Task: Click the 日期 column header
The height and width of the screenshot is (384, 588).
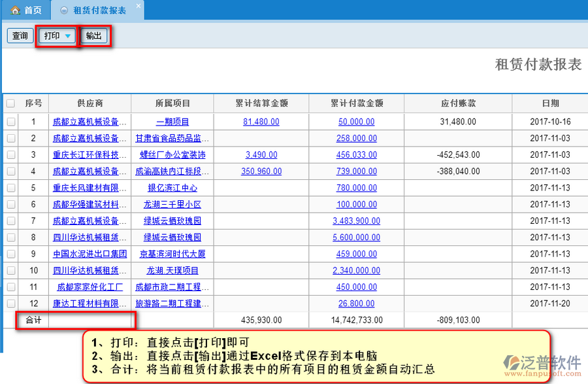Action: tap(550, 103)
